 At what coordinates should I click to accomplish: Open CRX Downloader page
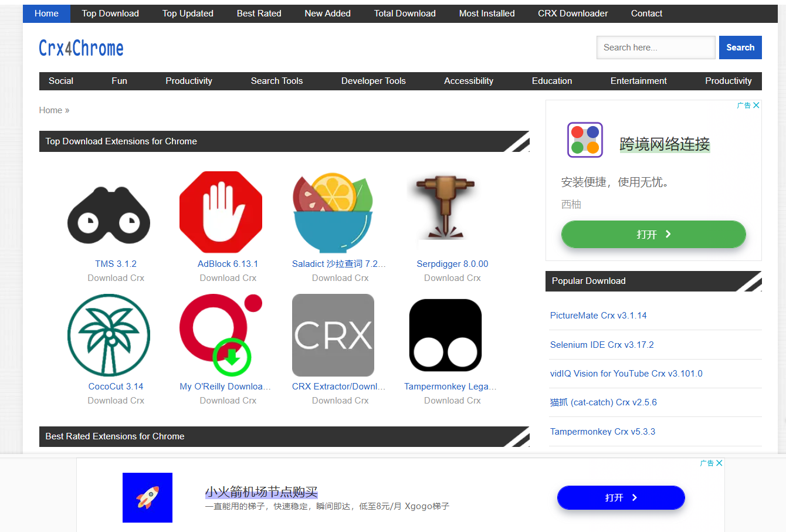point(572,13)
